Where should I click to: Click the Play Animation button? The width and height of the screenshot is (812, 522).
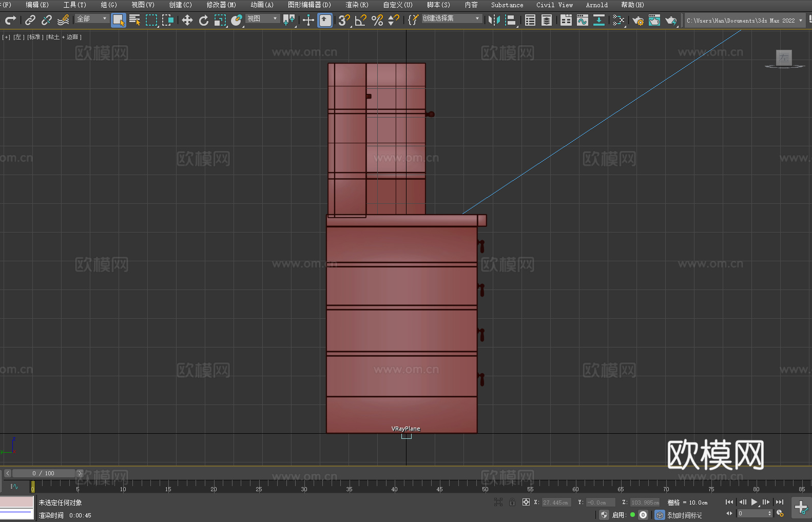(755, 502)
